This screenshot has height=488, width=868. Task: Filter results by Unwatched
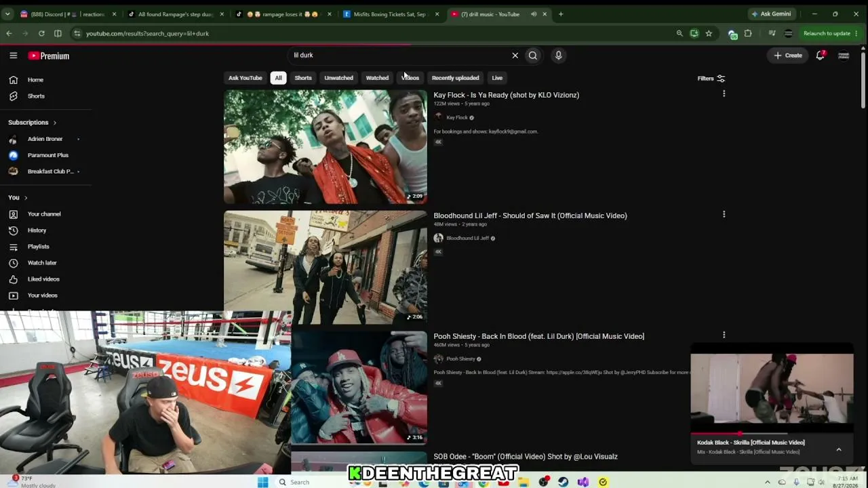tap(338, 78)
